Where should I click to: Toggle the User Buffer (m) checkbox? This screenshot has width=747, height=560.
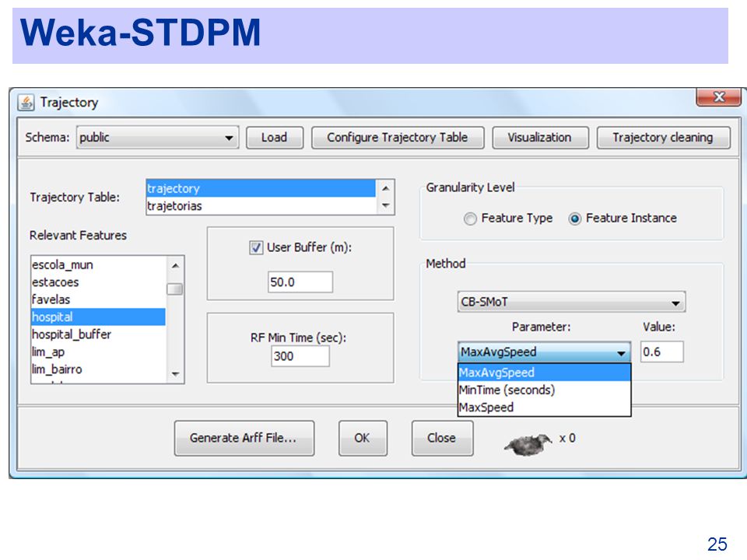click(x=256, y=247)
